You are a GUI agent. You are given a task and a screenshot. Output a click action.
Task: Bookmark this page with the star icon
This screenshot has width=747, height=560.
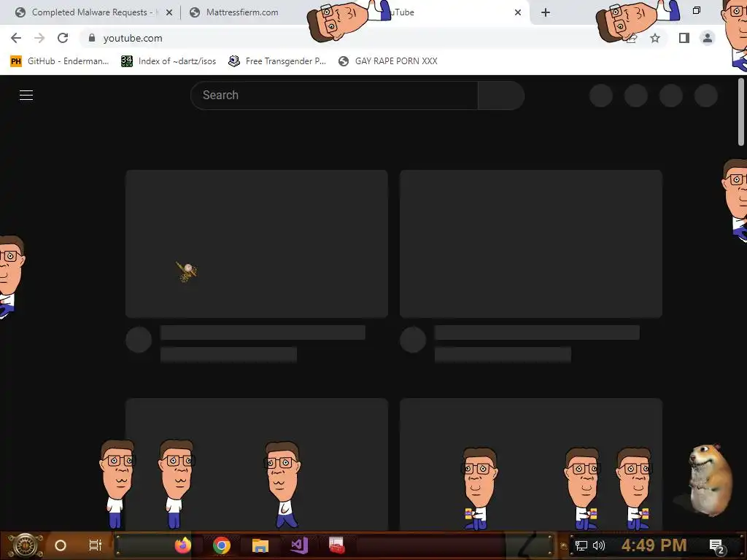(x=655, y=38)
